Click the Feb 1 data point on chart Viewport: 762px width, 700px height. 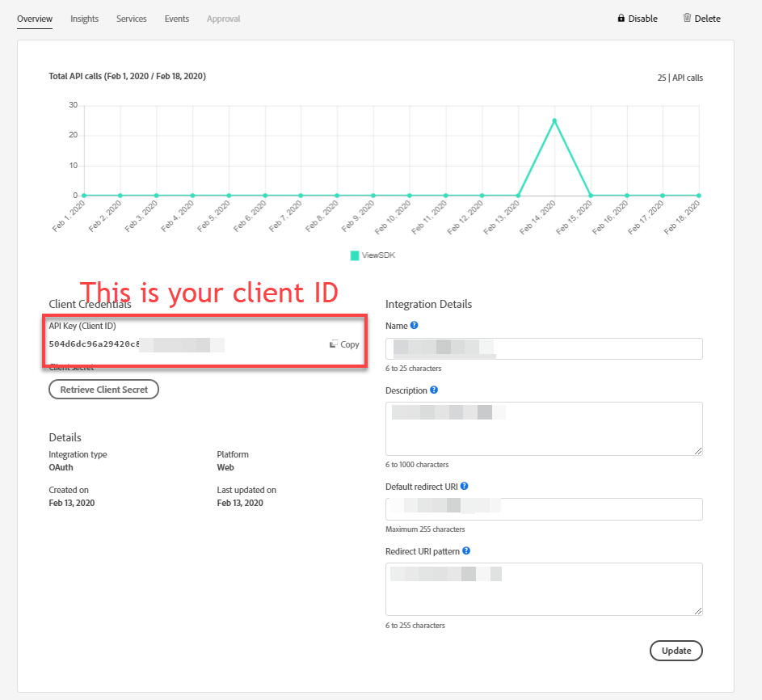pos(84,196)
